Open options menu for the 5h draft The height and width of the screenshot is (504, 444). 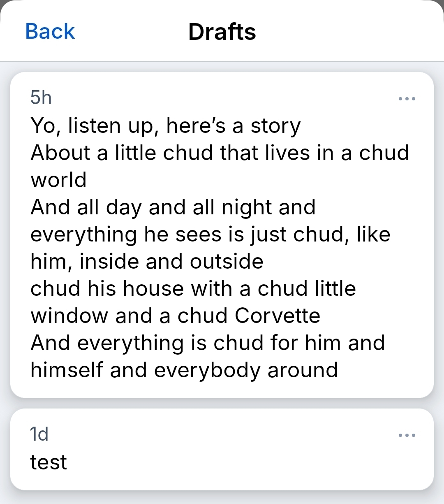pyautogui.click(x=407, y=99)
